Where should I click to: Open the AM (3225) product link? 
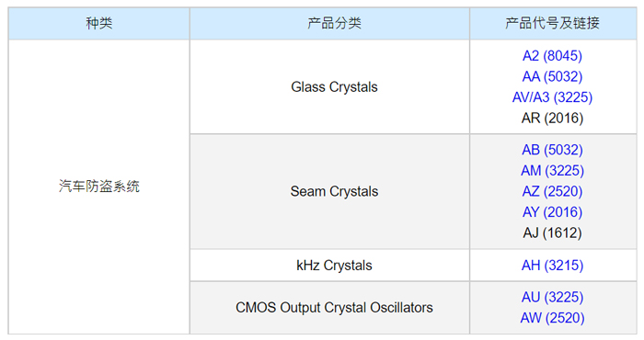click(552, 171)
